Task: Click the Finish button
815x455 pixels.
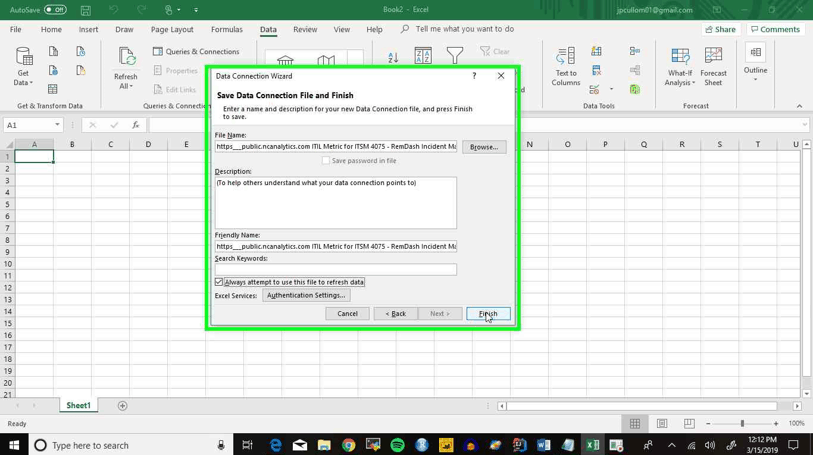Action: pos(488,314)
